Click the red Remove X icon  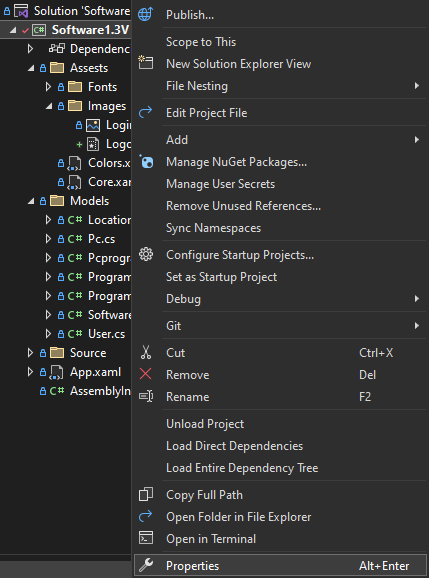coord(146,375)
